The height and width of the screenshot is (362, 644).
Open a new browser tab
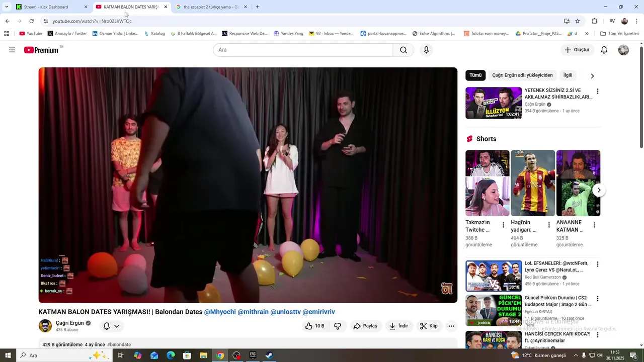[x=258, y=7]
